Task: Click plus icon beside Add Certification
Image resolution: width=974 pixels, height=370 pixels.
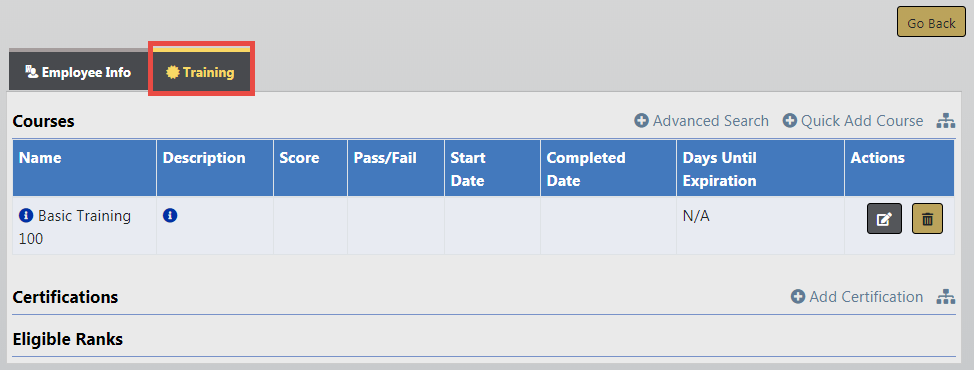Action: pos(798,297)
